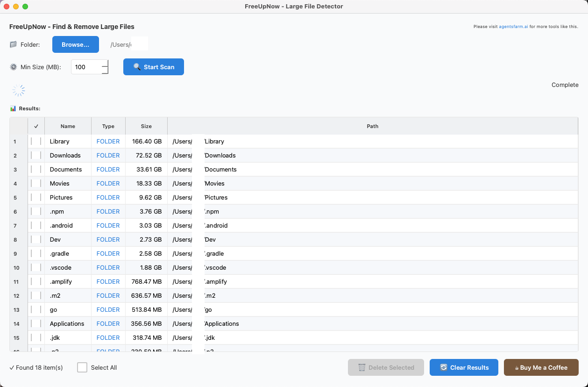Click the Path column header

[x=372, y=126]
